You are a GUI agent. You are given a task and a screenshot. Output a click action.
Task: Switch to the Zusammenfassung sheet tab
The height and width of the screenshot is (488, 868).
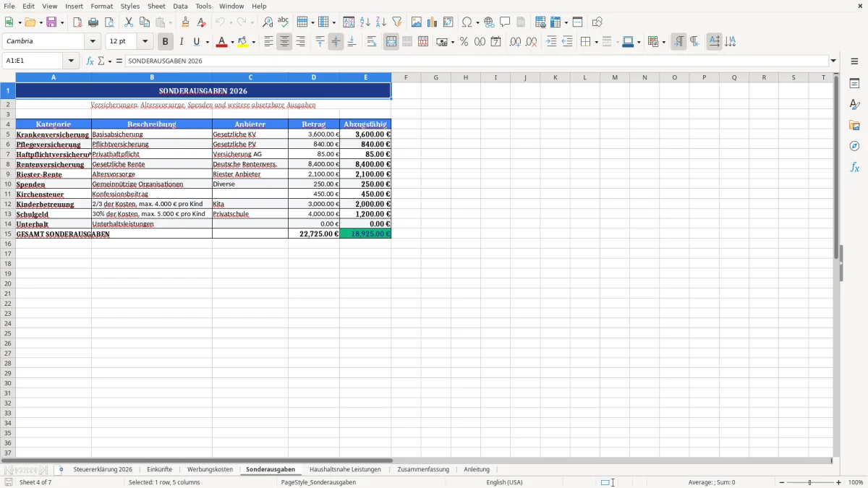coord(424,469)
